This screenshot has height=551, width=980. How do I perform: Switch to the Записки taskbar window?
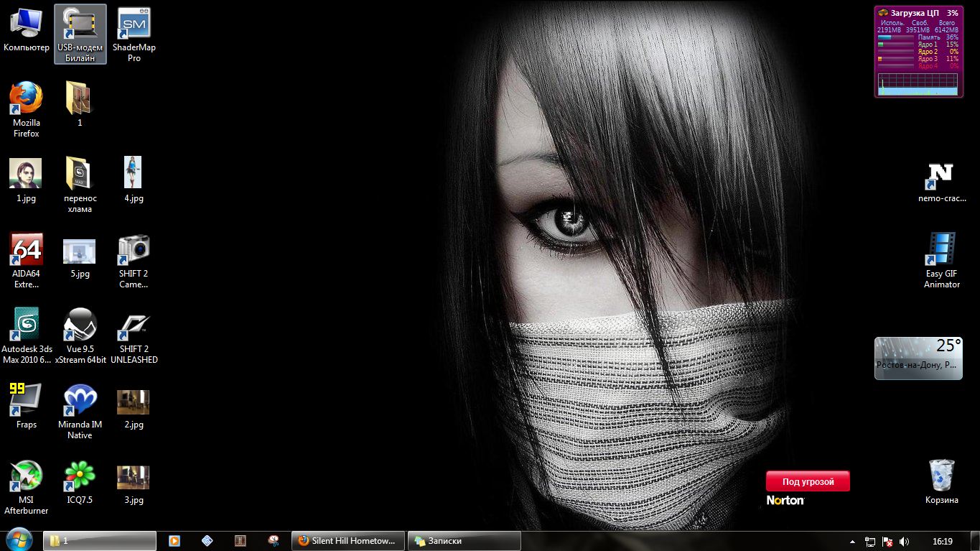pos(464,541)
